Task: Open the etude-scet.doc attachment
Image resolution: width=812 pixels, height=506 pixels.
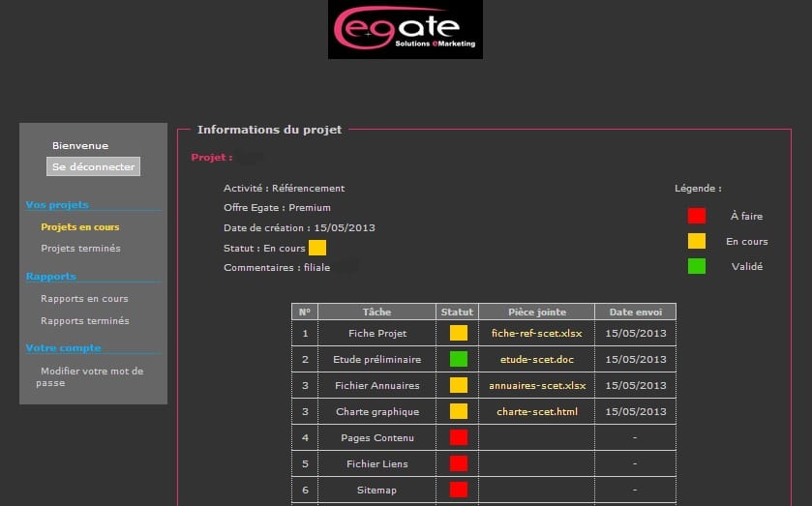Action: (537, 359)
